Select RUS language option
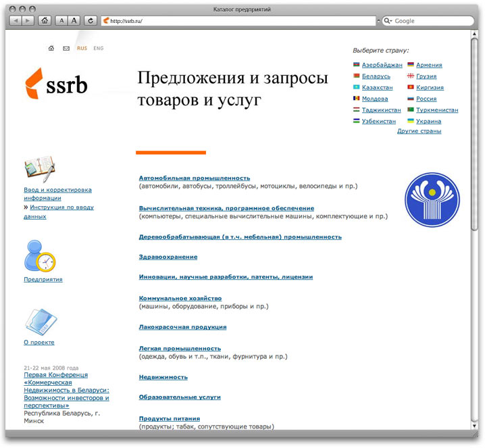The width and height of the screenshot is (485, 448). 82,49
